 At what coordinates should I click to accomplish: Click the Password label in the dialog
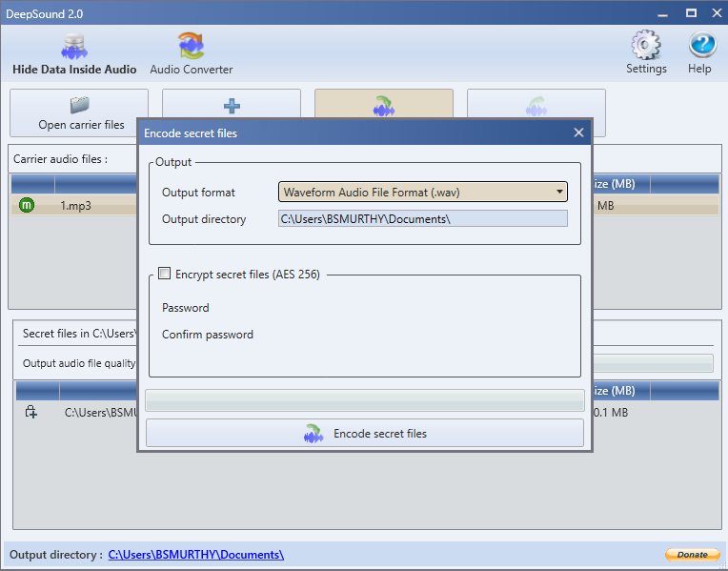(x=185, y=308)
